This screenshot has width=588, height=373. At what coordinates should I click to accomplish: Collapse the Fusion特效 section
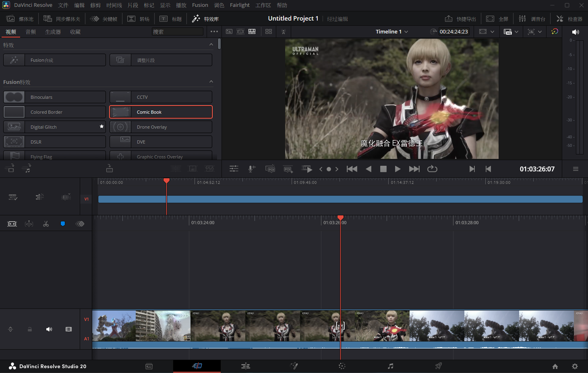coord(211,81)
